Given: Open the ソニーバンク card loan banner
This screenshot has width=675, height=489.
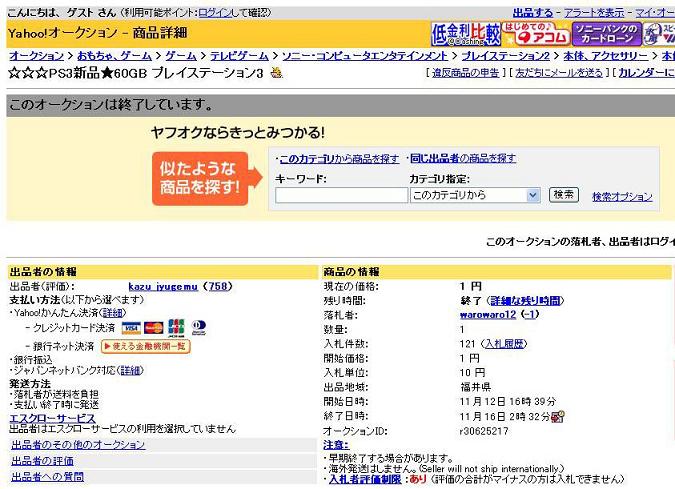Looking at the screenshot, I should pos(607,34).
